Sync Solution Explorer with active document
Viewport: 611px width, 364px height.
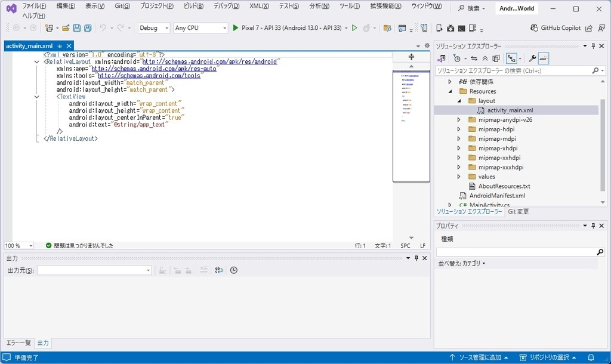point(474,58)
